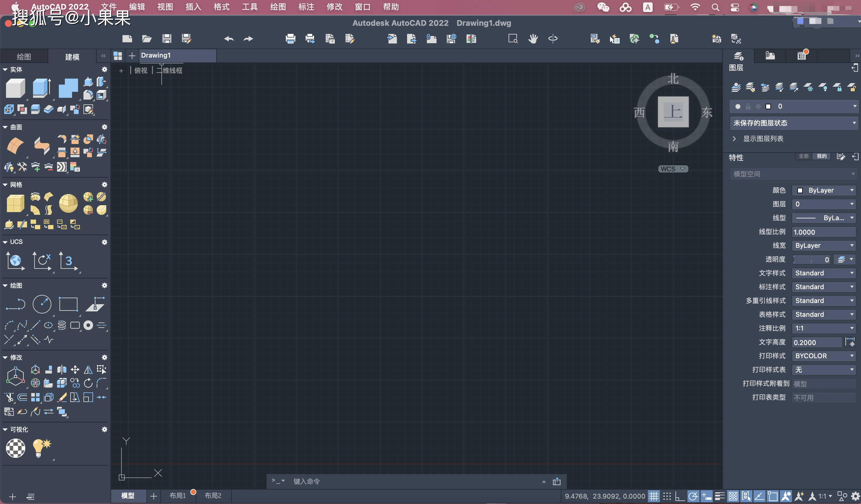Click the 模型 tab button

click(128, 496)
